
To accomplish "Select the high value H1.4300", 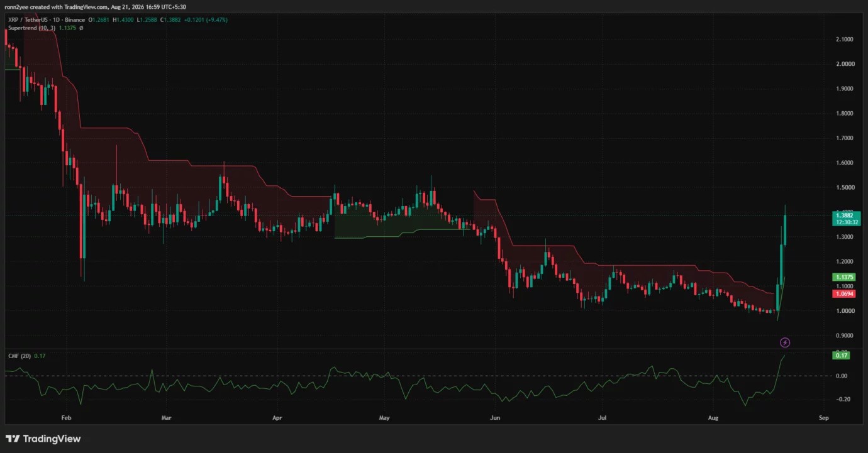I will tap(123, 19).
